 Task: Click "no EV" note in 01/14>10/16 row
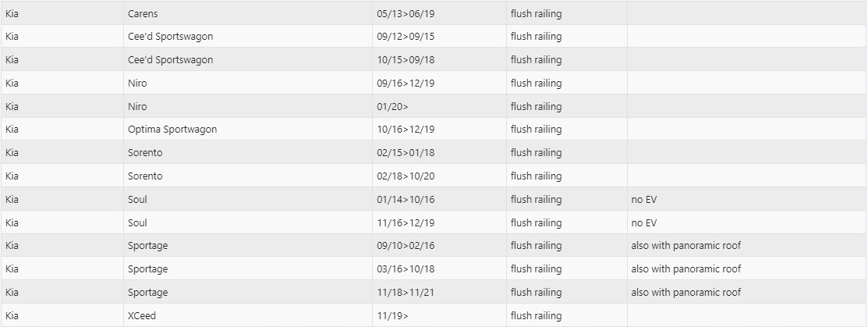click(644, 199)
